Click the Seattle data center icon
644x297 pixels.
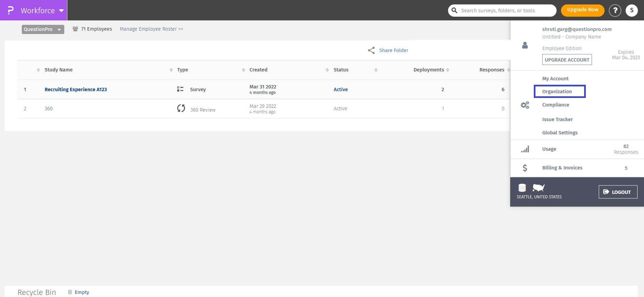click(x=522, y=188)
